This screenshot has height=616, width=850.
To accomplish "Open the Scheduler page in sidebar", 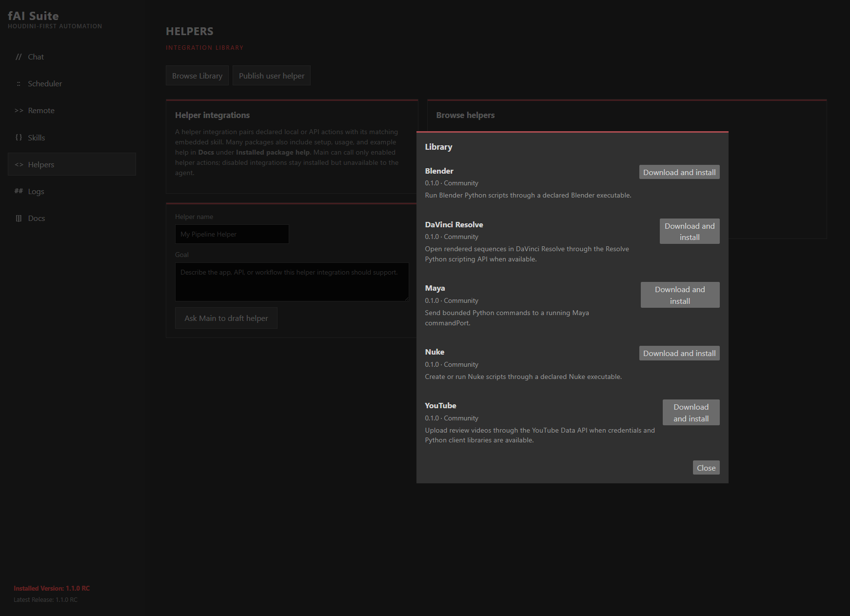I will click(x=72, y=83).
